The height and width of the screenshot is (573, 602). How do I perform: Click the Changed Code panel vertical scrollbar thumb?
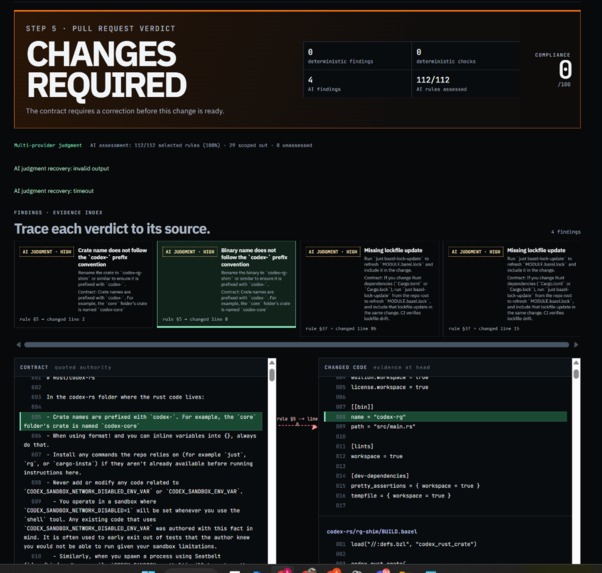576,374
